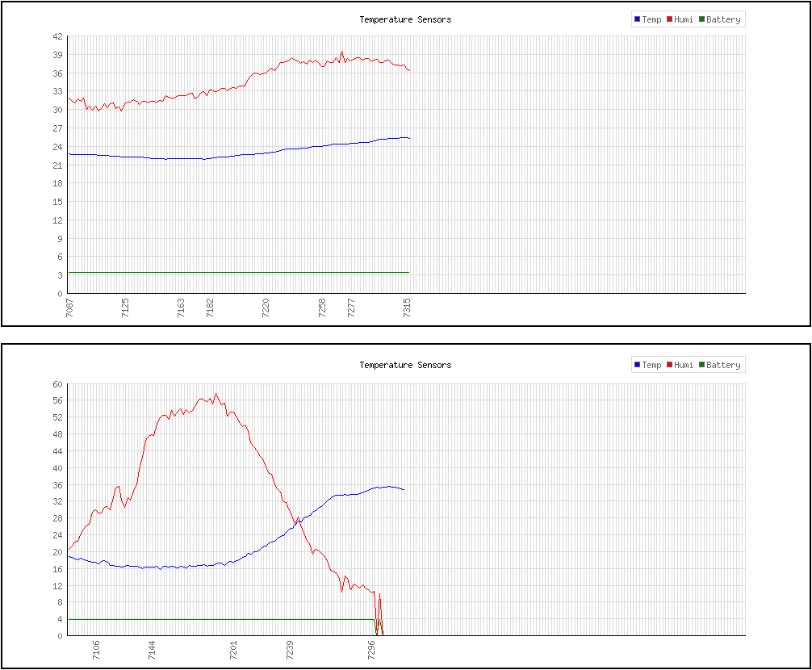This screenshot has height=670, width=812.
Task: Click 'Battery' label in bottom chart legend
Action: pyautogui.click(x=723, y=365)
